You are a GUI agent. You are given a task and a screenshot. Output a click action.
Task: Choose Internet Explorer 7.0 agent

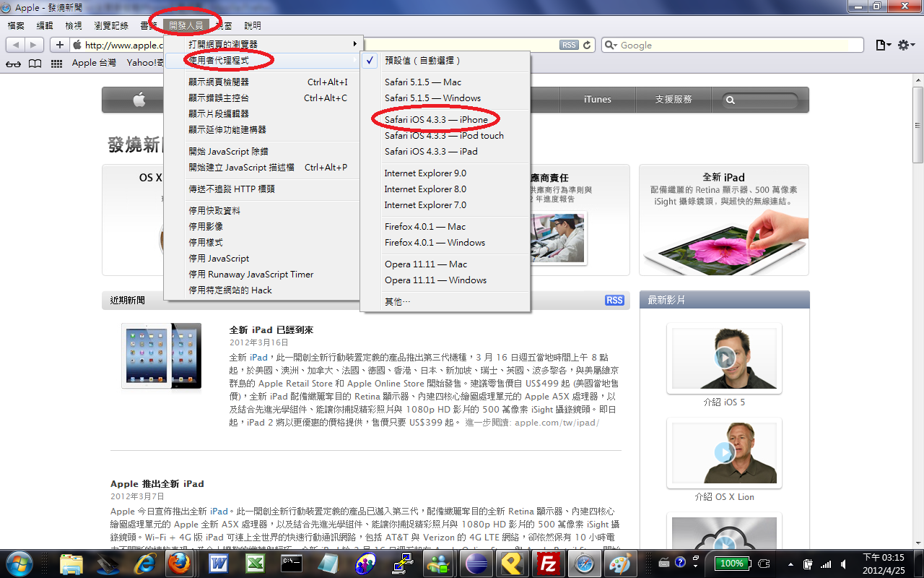click(445, 204)
